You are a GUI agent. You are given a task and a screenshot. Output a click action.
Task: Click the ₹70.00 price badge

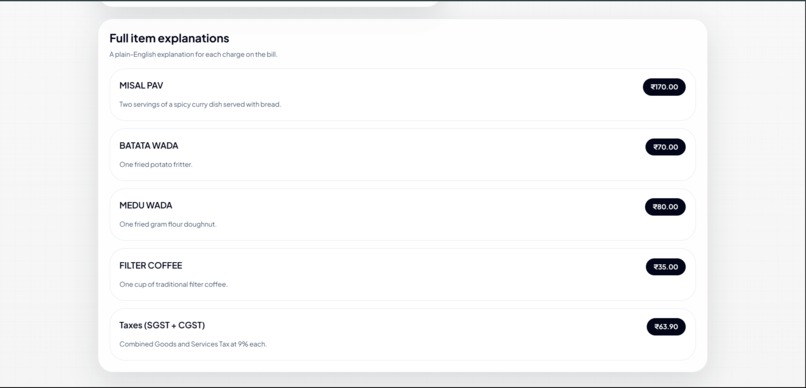(665, 147)
